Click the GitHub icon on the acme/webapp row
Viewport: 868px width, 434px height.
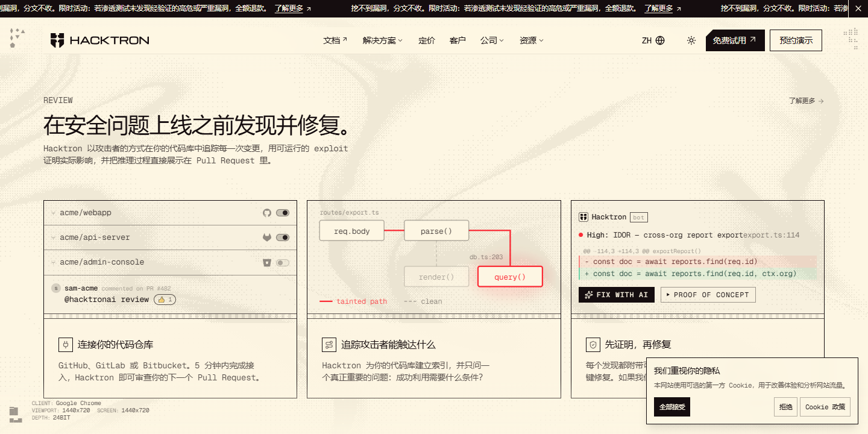tap(267, 213)
